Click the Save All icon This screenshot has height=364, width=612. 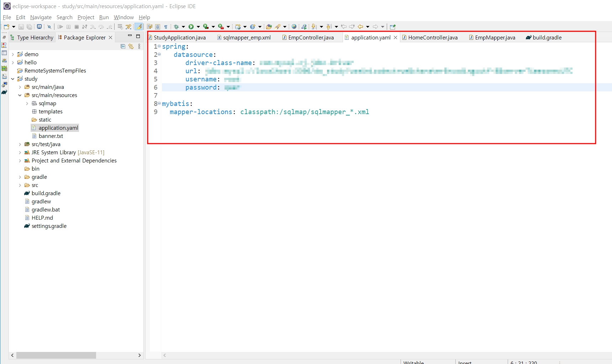tap(30, 27)
